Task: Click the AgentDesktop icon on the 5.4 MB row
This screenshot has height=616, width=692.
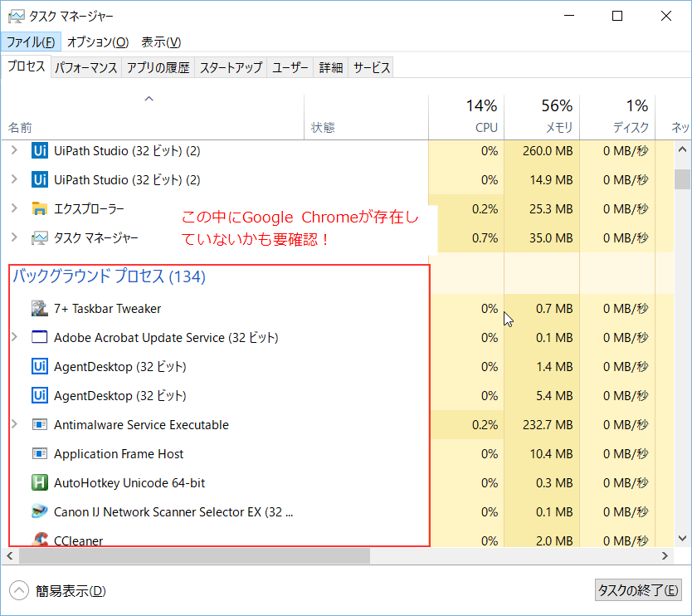Action: click(x=40, y=396)
